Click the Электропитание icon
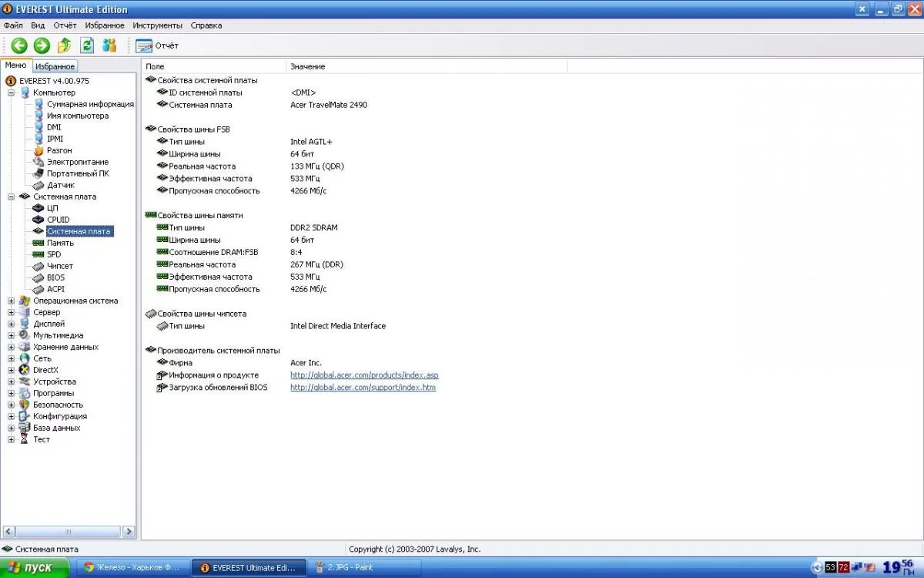The width and height of the screenshot is (924, 578). click(x=38, y=162)
